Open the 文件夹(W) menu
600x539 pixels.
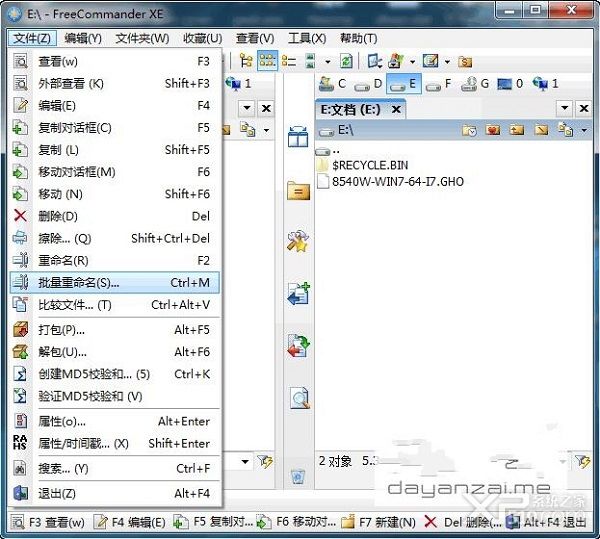[x=142, y=38]
